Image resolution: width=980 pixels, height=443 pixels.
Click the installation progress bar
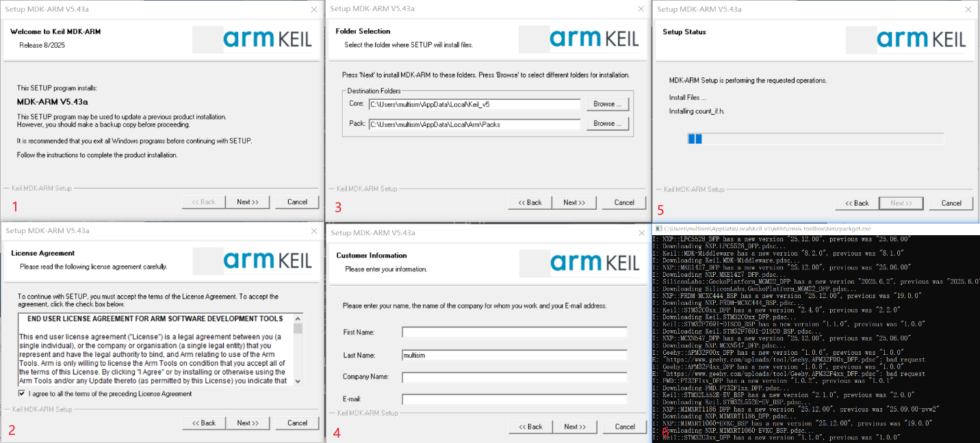[x=815, y=139]
